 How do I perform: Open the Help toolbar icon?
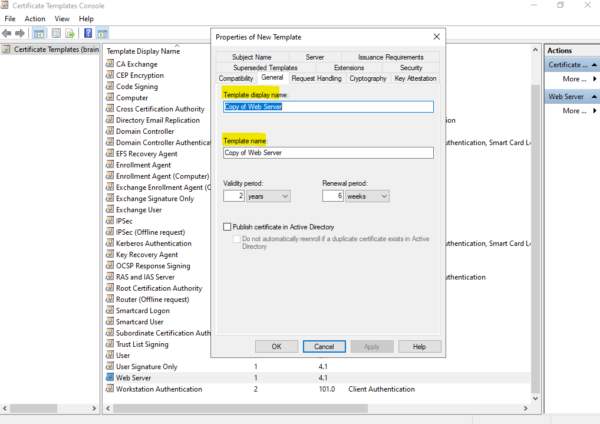tap(88, 33)
